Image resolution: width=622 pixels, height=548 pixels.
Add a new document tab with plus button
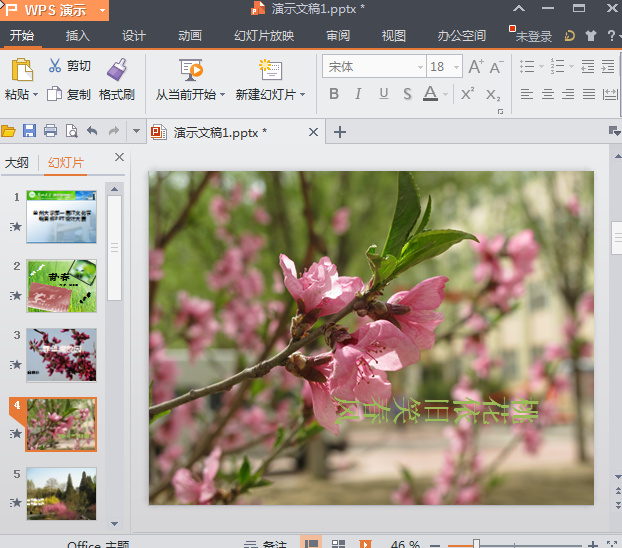point(340,132)
